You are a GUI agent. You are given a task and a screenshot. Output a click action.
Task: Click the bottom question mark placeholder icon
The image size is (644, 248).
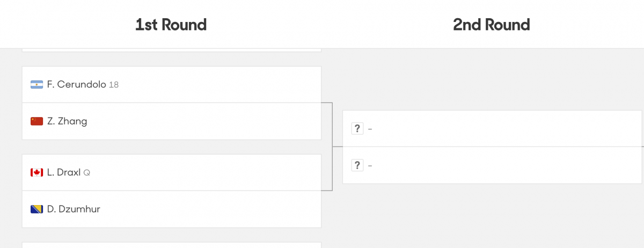[x=357, y=165]
